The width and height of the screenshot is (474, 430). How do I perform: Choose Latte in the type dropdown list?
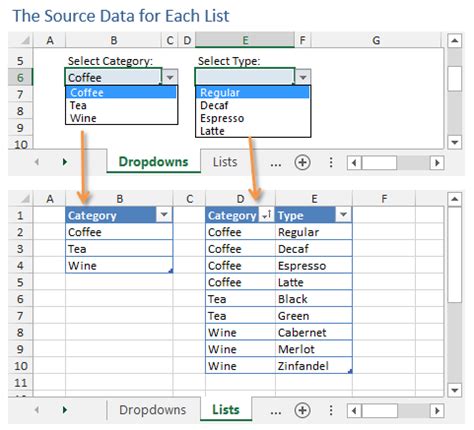tap(253, 131)
